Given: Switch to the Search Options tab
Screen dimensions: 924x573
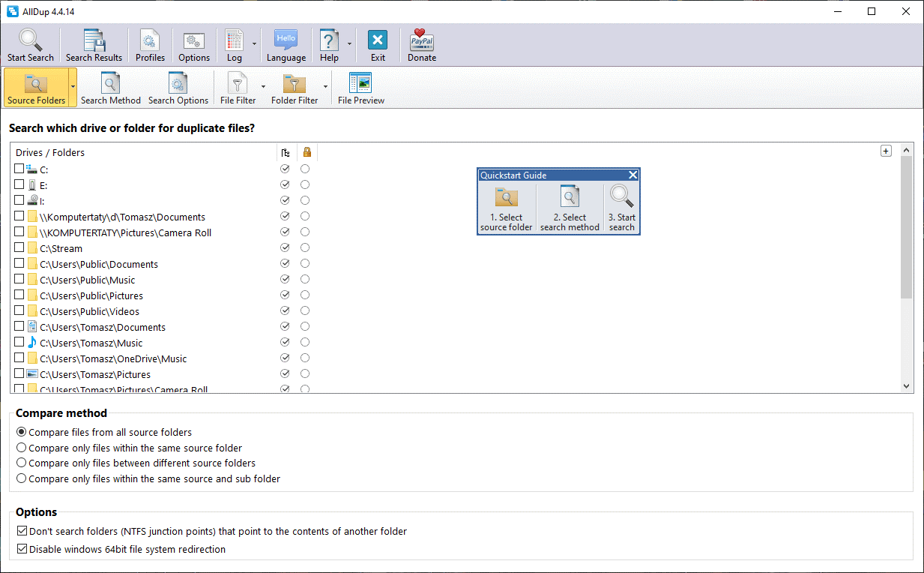Looking at the screenshot, I should [x=178, y=87].
